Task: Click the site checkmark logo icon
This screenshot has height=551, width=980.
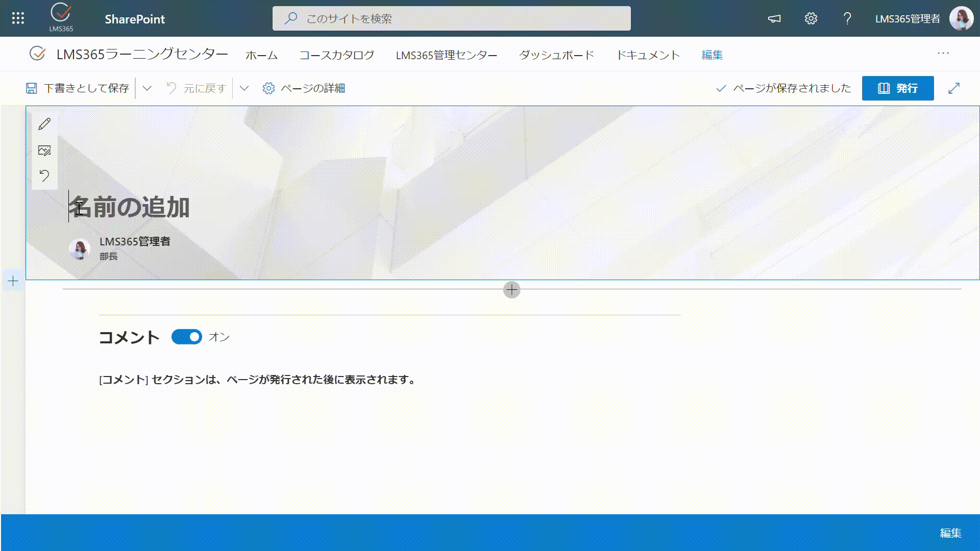Action: [x=37, y=54]
